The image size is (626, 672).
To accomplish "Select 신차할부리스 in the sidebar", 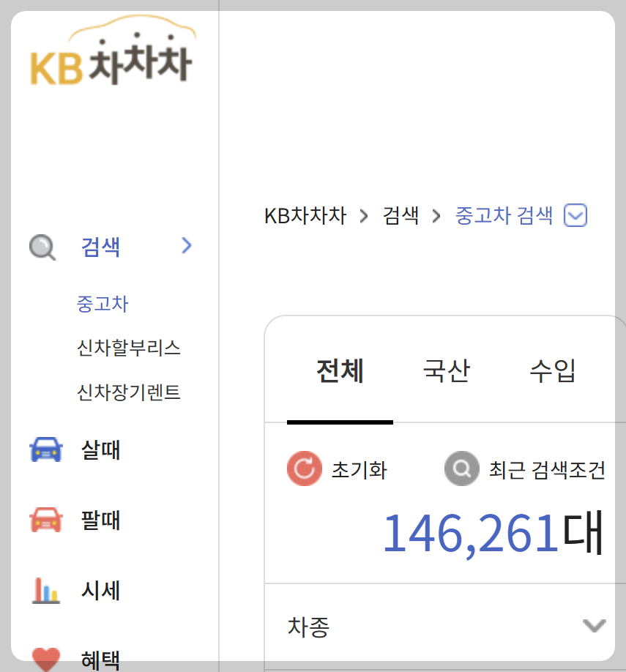I will coord(129,348).
